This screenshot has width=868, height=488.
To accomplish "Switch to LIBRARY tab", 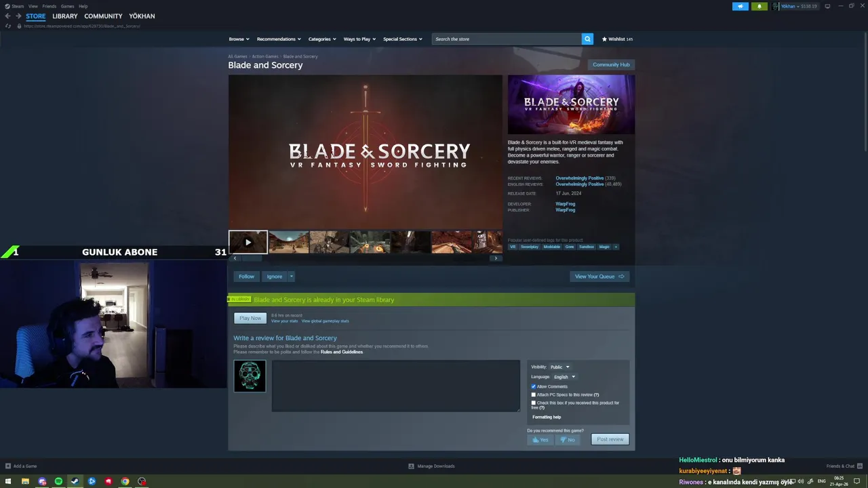I will 65,16.
